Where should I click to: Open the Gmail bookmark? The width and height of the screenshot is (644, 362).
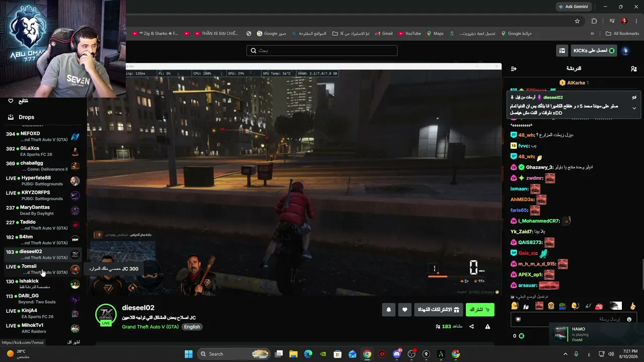pos(383,34)
